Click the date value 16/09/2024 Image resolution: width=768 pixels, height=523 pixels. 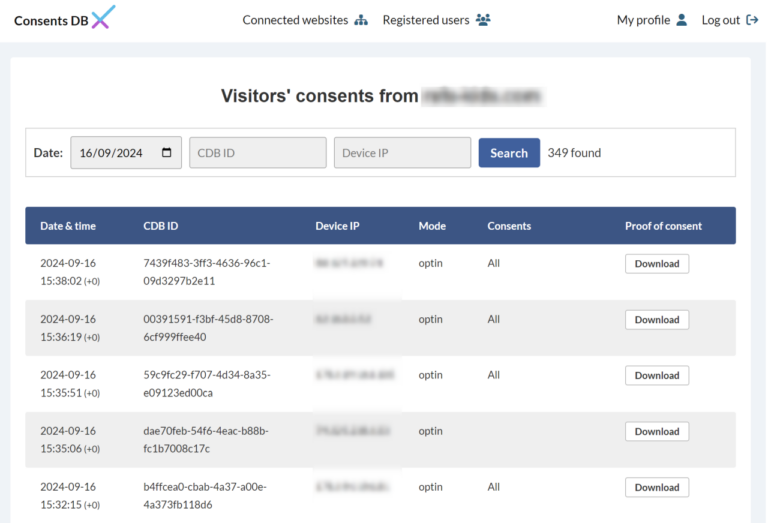click(111, 153)
